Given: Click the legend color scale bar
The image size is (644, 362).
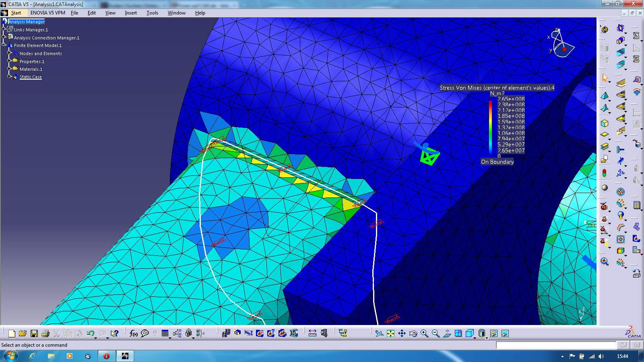Looking at the screenshot, I should pos(491,128).
